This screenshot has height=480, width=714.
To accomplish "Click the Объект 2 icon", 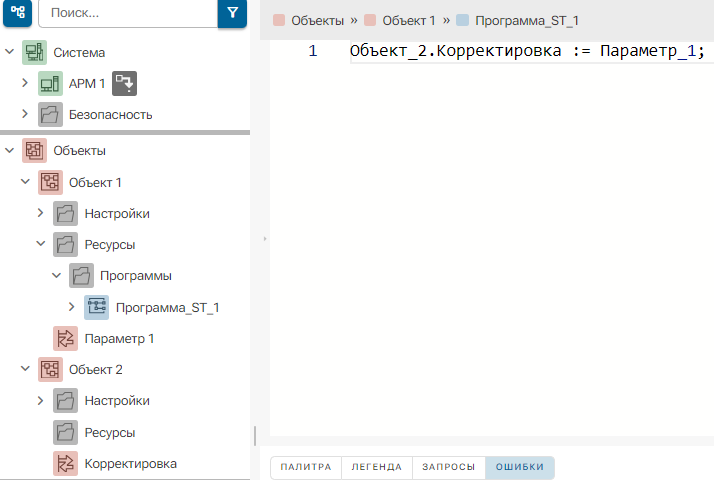I will (50, 369).
